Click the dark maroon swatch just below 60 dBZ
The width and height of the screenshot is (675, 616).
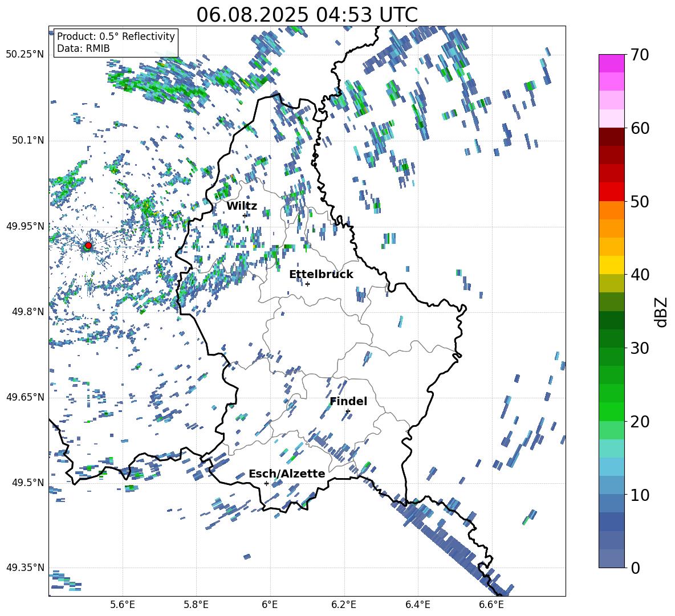pos(612,137)
